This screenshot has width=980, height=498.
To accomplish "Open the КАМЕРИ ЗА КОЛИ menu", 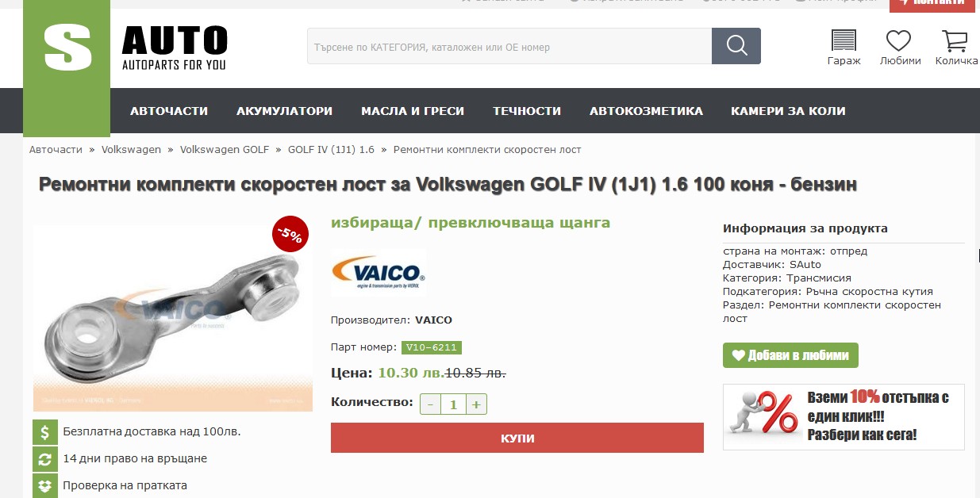I will [788, 111].
